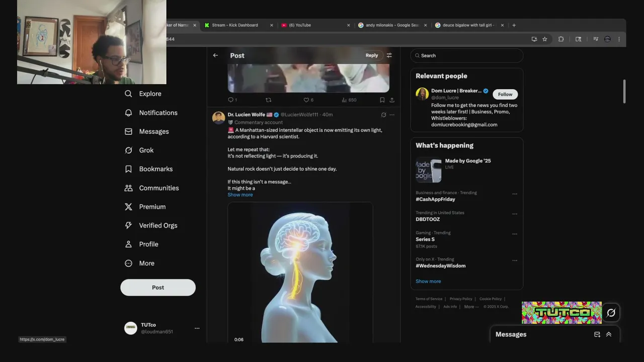
Task: Like the top post with 6 likes
Action: pos(308,100)
